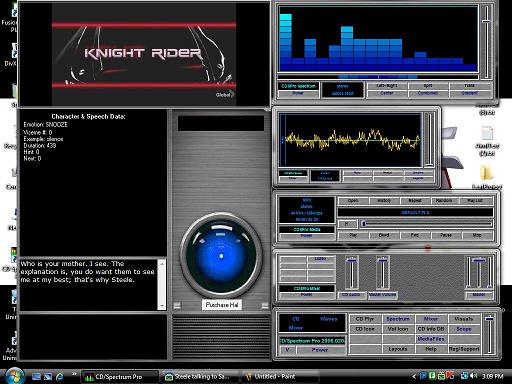
Task: Open CD Info DB in control panel
Action: pos(431,329)
